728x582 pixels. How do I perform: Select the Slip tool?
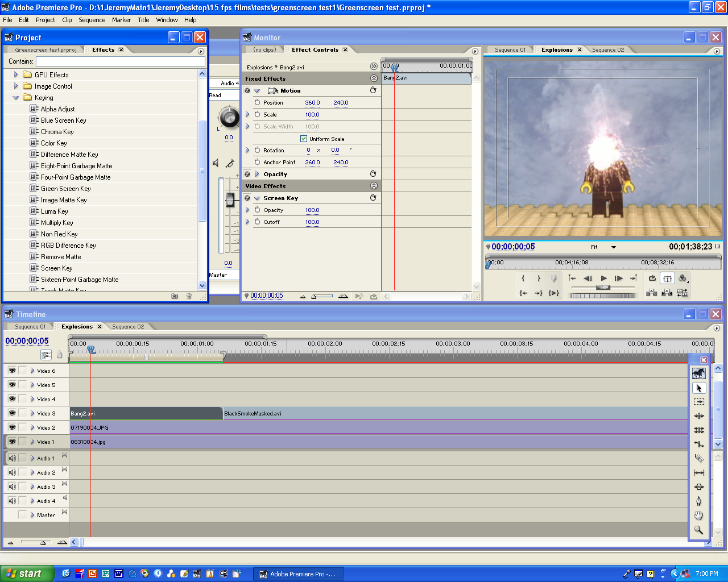point(699,473)
